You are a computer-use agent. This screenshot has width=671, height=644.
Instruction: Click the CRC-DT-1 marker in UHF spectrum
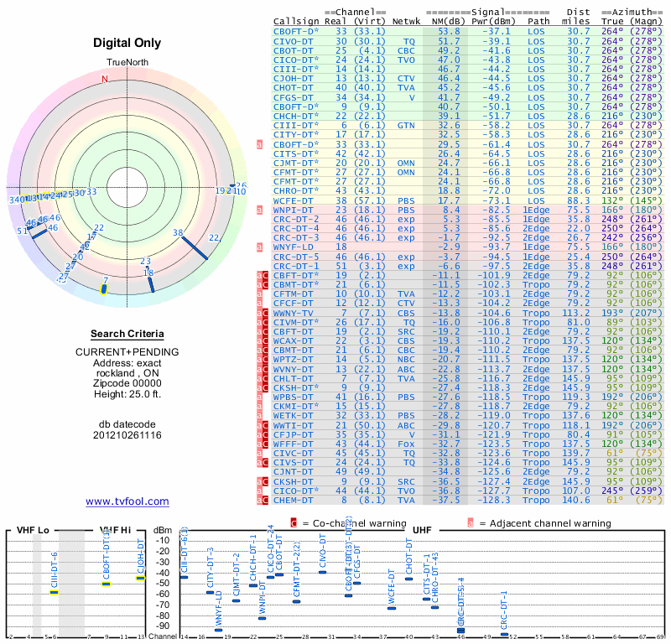tap(504, 634)
